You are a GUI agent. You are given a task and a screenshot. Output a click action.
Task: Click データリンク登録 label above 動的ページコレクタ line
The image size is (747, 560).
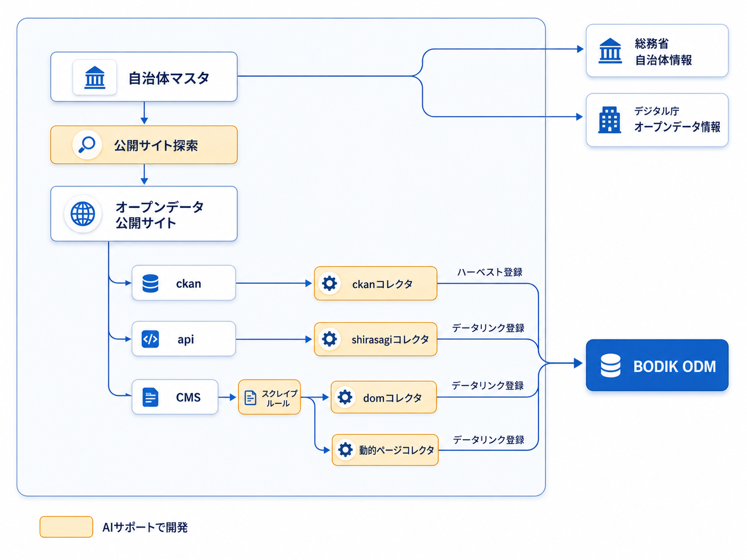pos(489,439)
